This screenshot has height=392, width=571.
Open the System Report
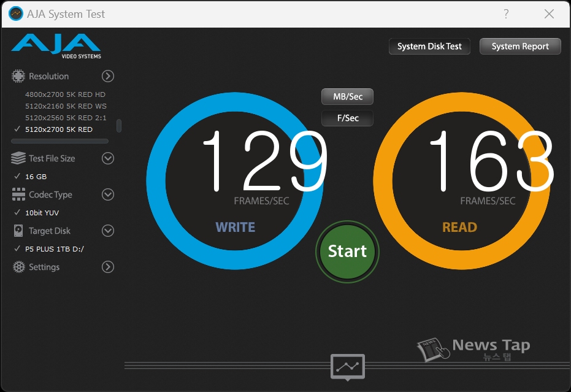click(519, 47)
